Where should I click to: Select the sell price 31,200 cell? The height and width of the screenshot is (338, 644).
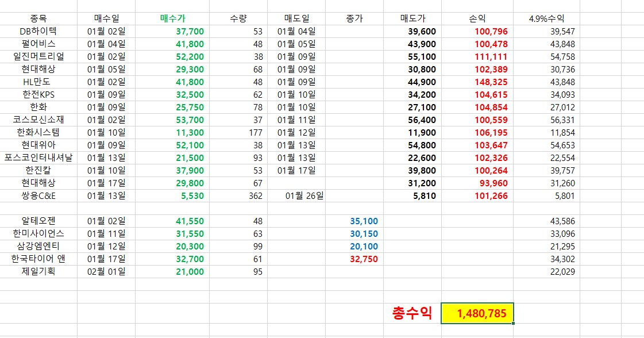pos(412,183)
